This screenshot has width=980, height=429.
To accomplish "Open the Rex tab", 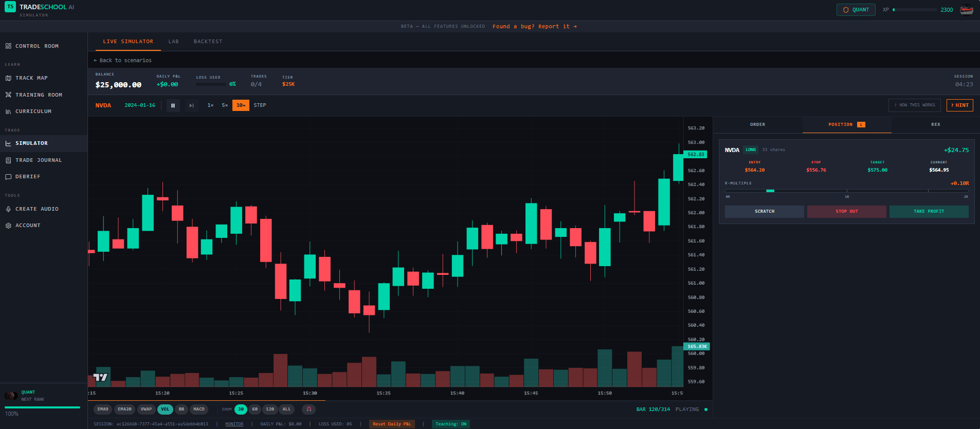I will (x=936, y=125).
